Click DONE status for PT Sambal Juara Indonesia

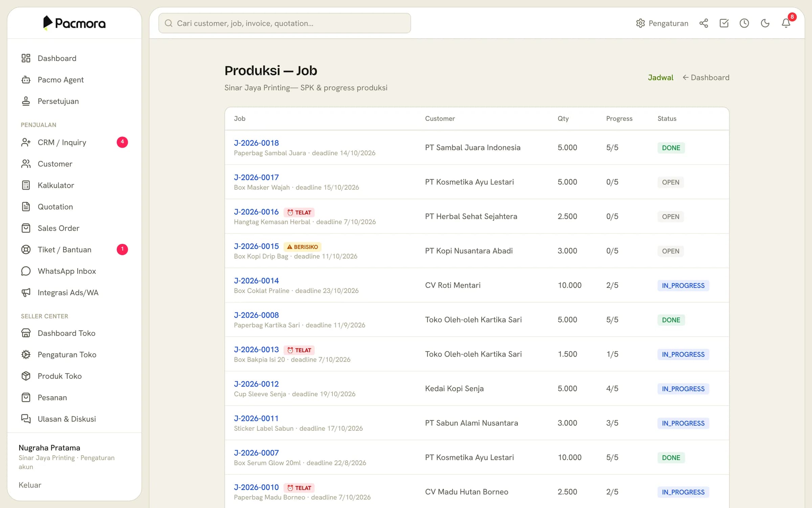pos(671,148)
